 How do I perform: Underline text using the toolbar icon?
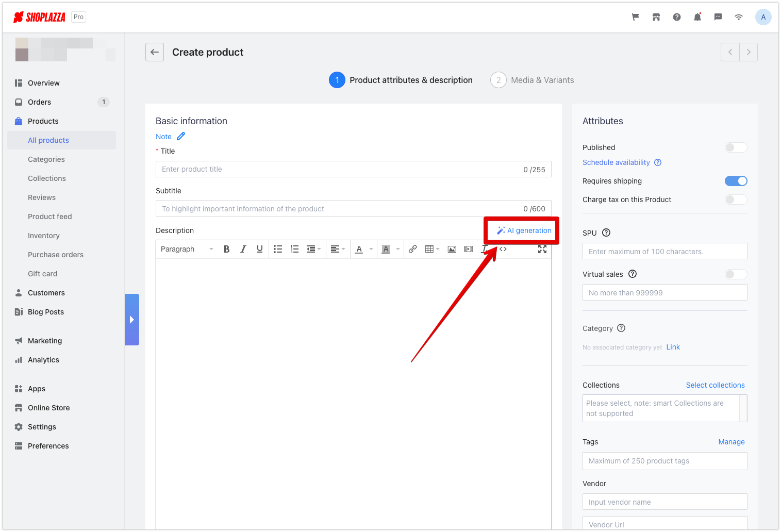tap(259, 249)
